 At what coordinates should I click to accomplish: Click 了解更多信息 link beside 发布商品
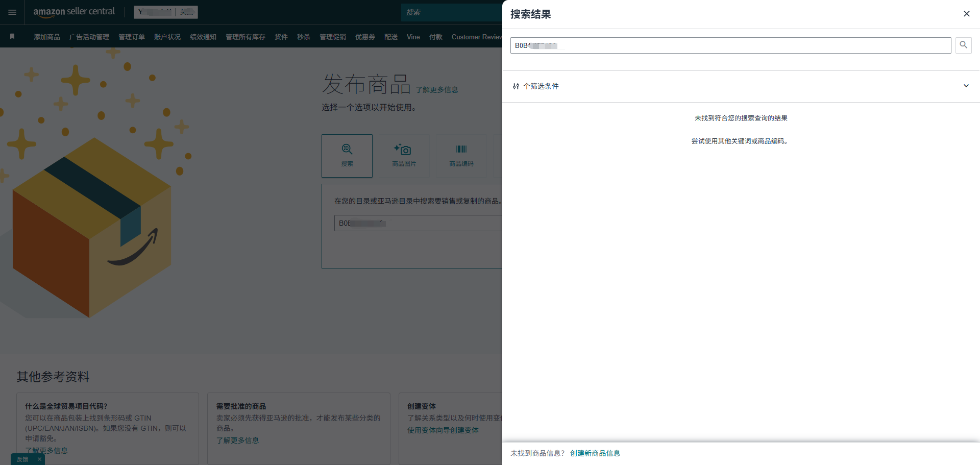pos(436,90)
